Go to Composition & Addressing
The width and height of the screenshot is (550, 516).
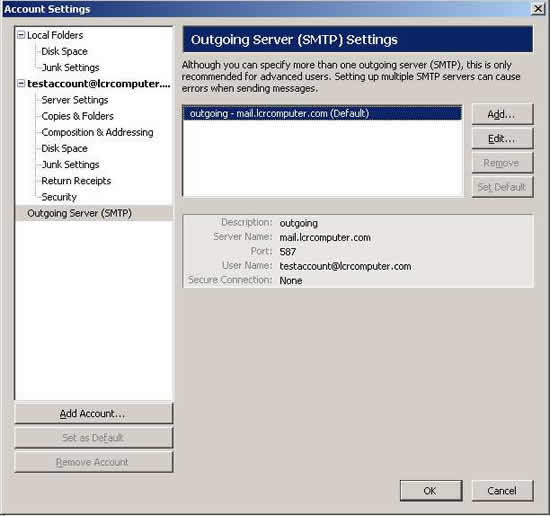click(x=97, y=132)
